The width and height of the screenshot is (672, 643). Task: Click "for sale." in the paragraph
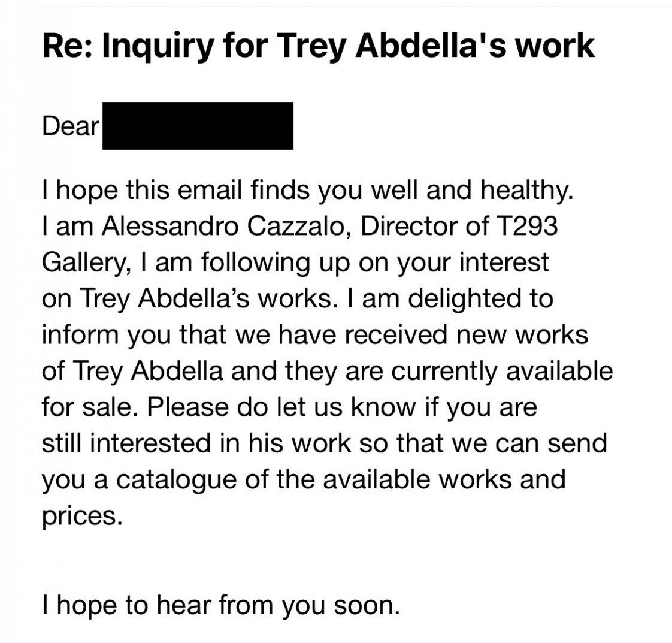point(91,407)
